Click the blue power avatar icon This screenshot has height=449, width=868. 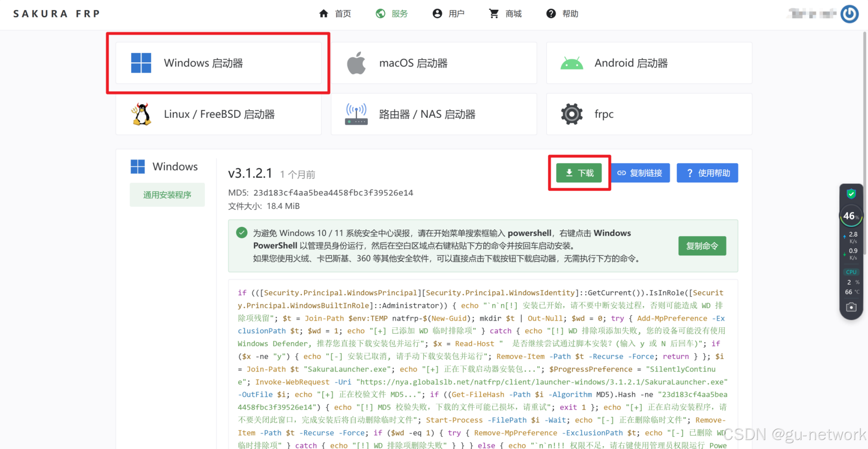850,14
